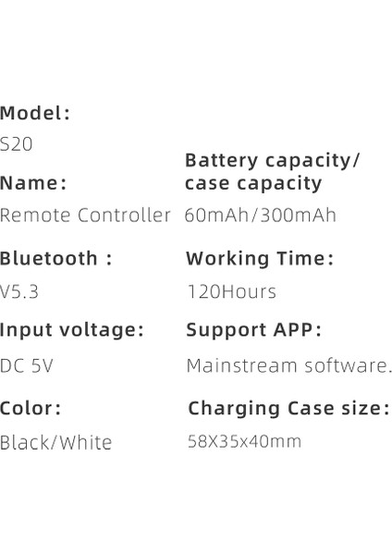Click the Name: label
Screen dimensions: 392x555
tap(33, 183)
